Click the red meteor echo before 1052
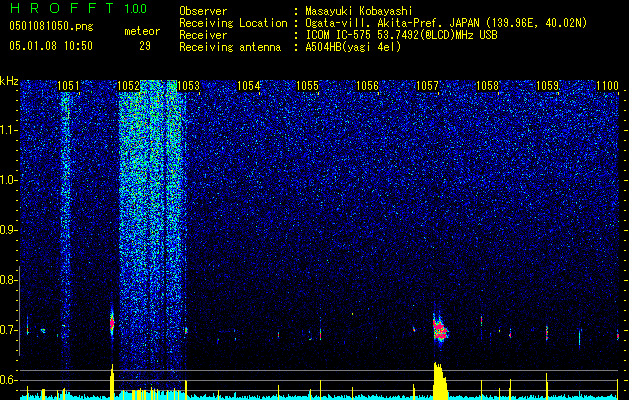629x400 pixels. [112, 323]
